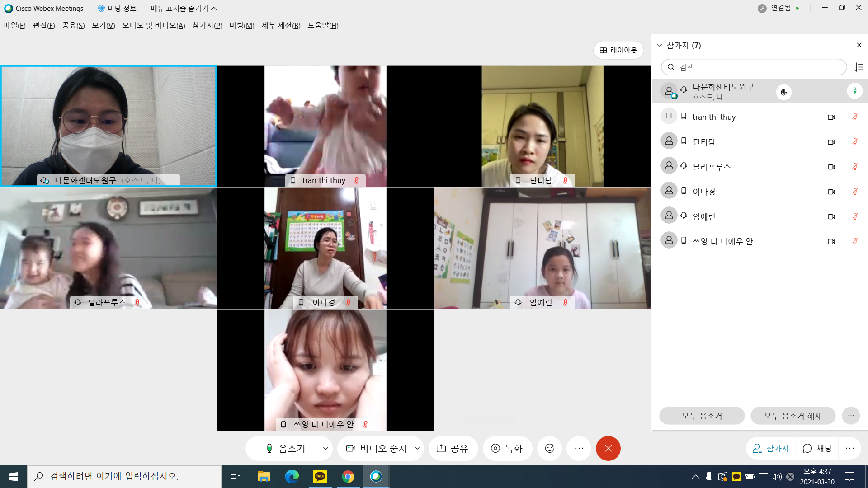Open the 파일(F) menu
This screenshot has width=868, height=488.
tap(14, 25)
